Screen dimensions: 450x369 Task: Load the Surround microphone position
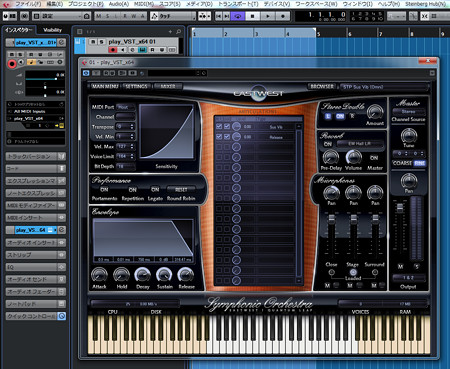(x=375, y=272)
